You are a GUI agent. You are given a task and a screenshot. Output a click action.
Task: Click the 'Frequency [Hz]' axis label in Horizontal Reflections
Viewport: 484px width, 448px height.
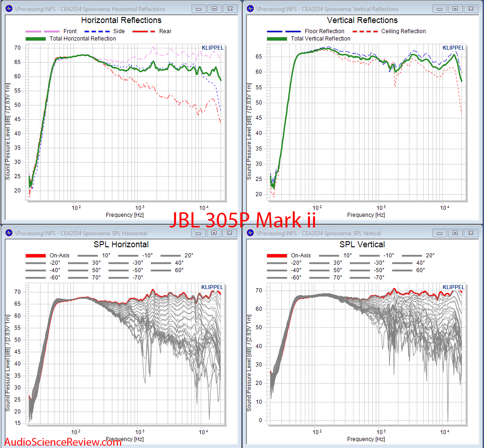point(125,215)
